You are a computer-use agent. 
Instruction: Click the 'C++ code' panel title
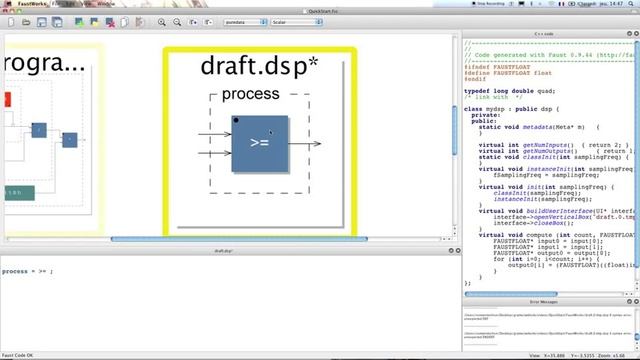pyautogui.click(x=544, y=34)
